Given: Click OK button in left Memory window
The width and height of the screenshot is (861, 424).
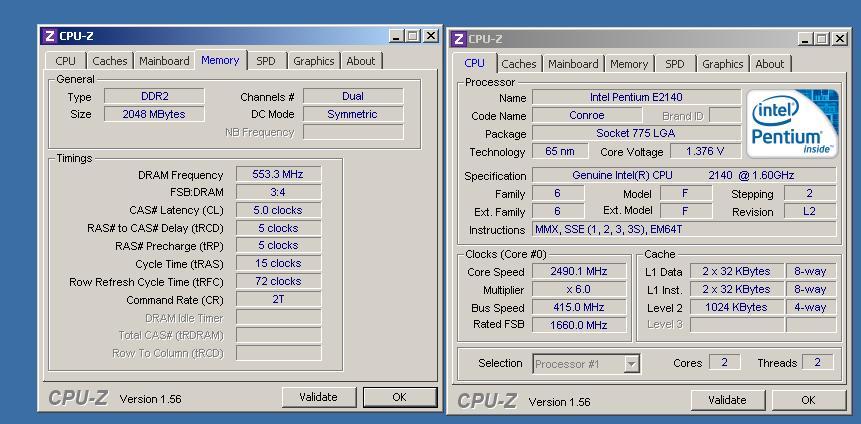Looking at the screenshot, I should pos(400,397).
